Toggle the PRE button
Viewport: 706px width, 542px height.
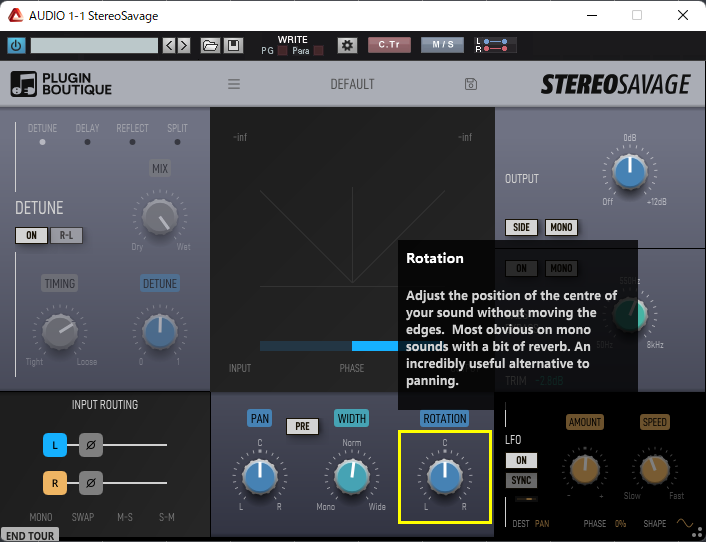302,426
